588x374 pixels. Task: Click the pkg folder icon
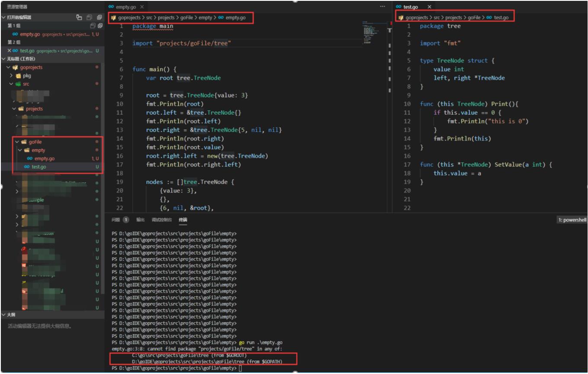[18, 75]
